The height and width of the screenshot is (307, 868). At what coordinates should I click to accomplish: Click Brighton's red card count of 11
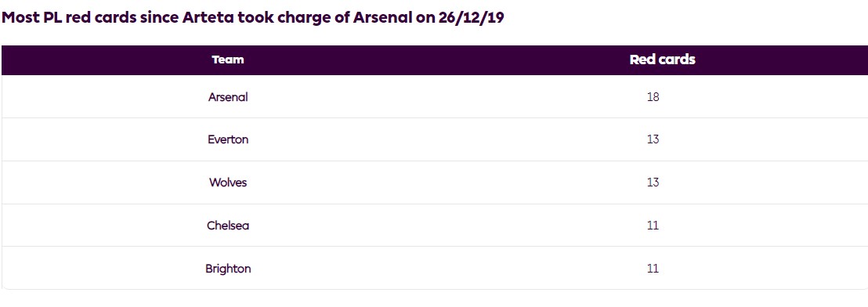pos(653,269)
